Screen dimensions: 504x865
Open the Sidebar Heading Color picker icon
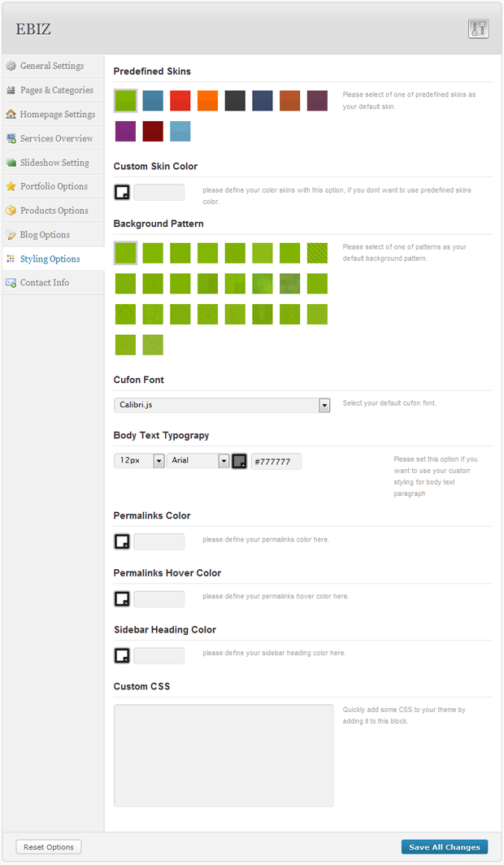click(x=122, y=655)
